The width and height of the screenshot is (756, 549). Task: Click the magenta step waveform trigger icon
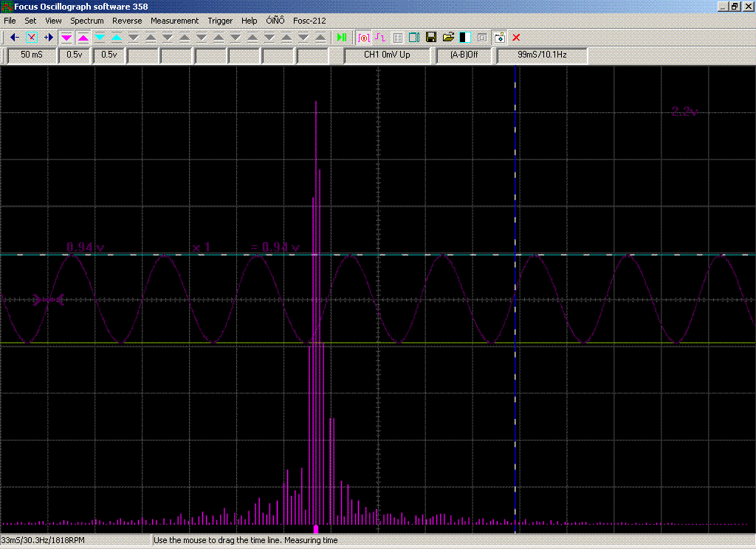[x=380, y=37]
